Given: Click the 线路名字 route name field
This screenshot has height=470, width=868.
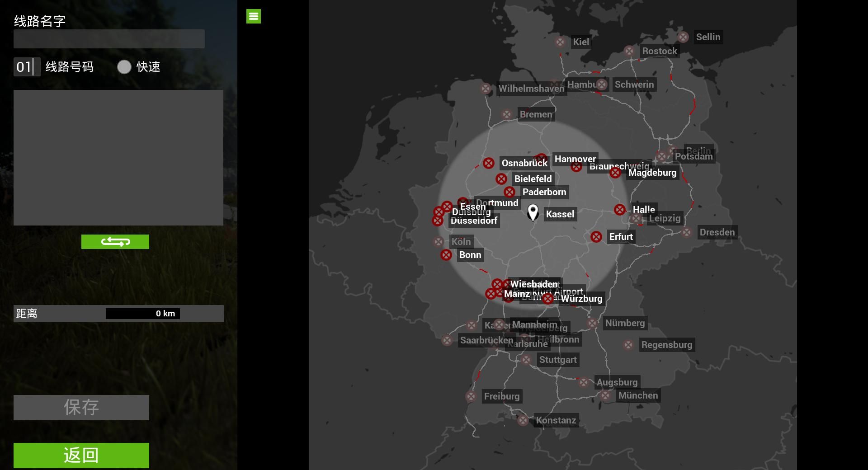Looking at the screenshot, I should 109,39.
